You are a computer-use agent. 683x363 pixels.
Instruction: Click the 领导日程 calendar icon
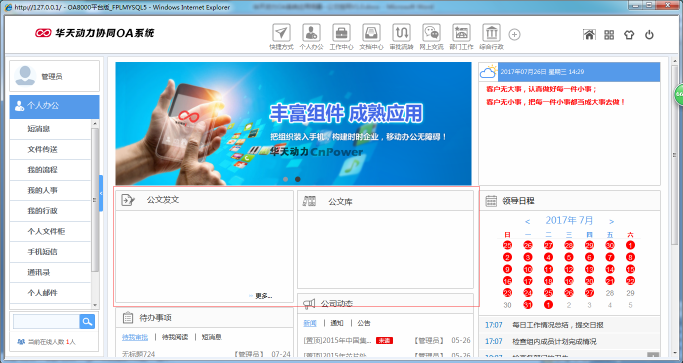tap(491, 200)
